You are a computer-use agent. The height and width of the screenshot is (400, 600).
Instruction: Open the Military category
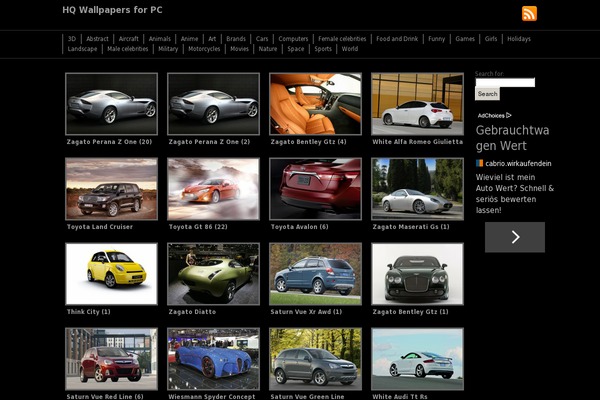tap(168, 49)
